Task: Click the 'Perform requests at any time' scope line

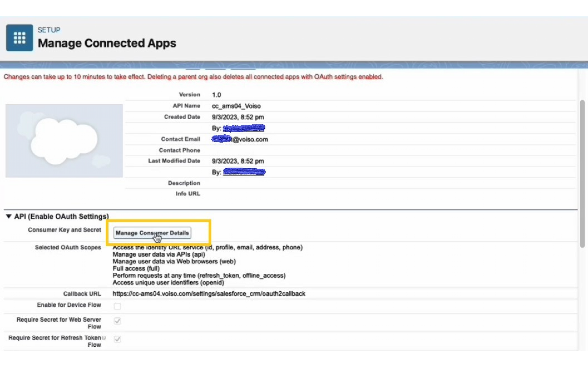Action: coord(199,275)
